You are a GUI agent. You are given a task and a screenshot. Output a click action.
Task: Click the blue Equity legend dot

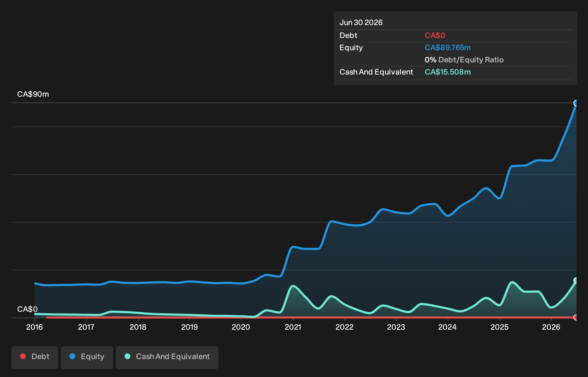click(72, 356)
